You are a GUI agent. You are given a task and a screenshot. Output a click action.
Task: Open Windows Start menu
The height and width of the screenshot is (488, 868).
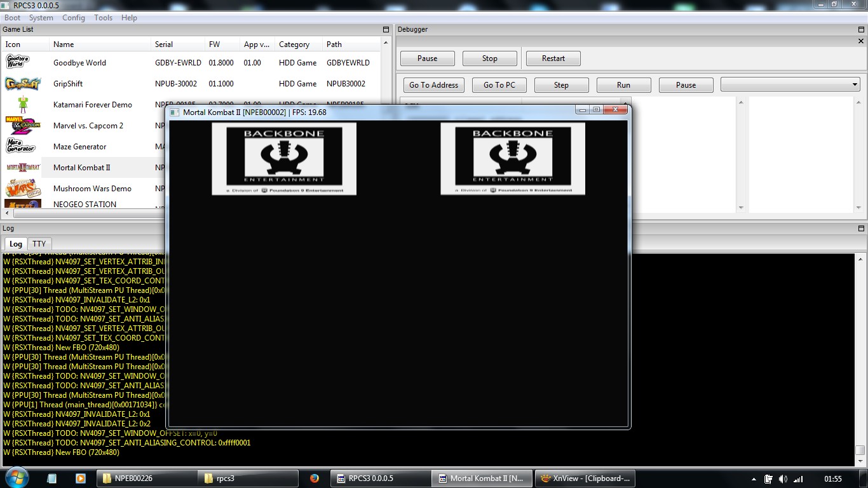(16, 478)
